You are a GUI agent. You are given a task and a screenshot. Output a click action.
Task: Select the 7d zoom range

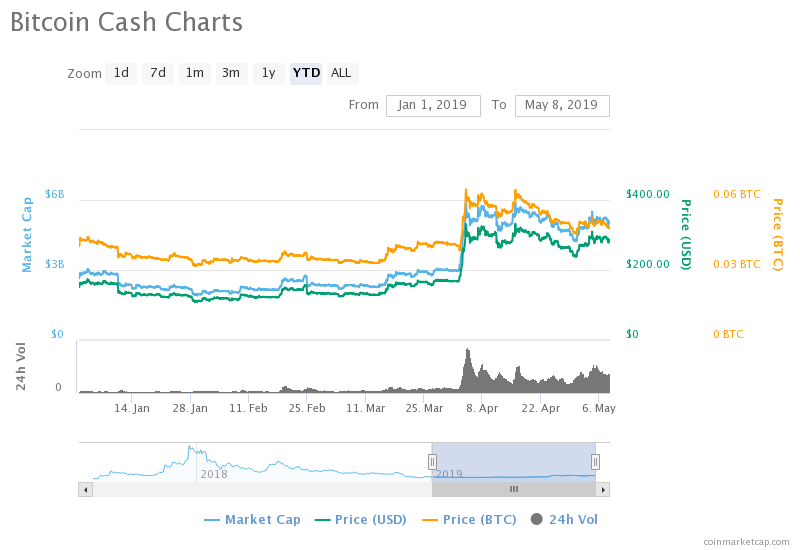click(x=158, y=73)
